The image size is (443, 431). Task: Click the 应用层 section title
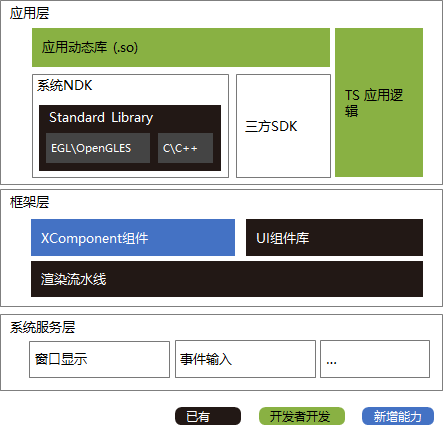click(29, 13)
